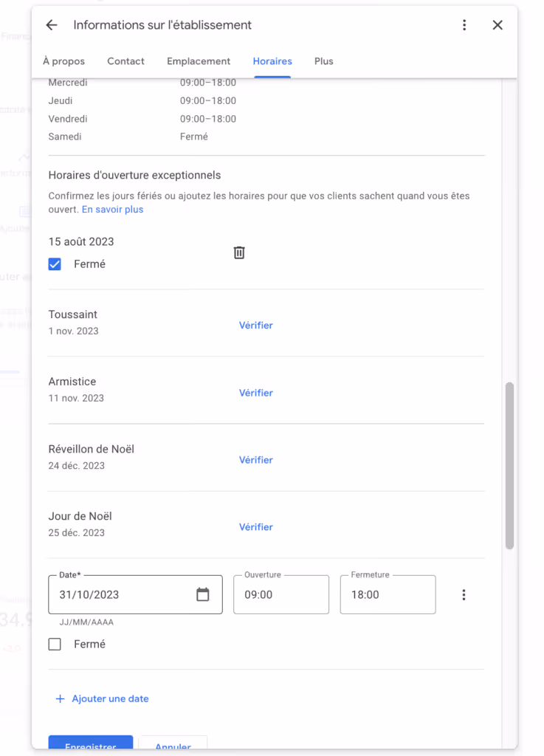This screenshot has width=544, height=756.
Task: Switch to the À propos tab
Action: tap(63, 61)
